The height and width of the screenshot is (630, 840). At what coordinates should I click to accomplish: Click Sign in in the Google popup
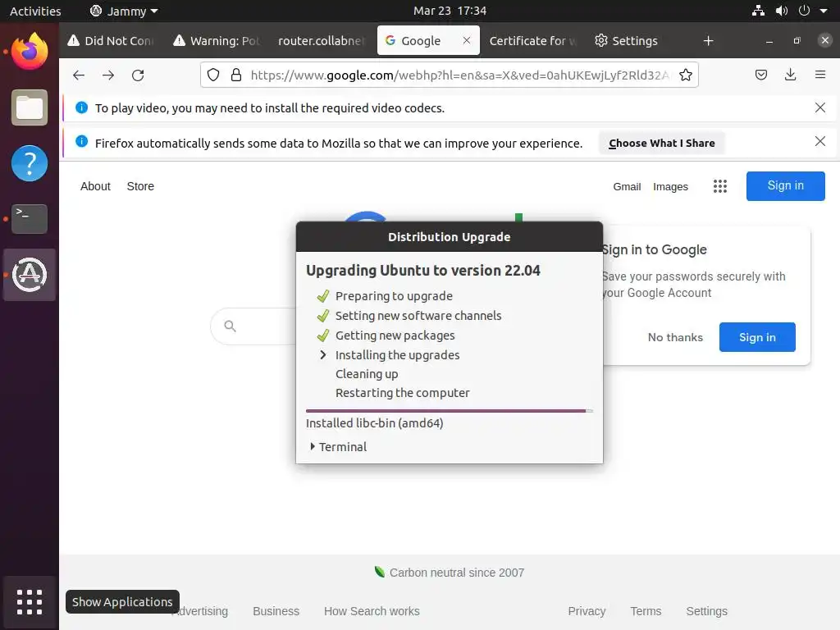pos(757,337)
